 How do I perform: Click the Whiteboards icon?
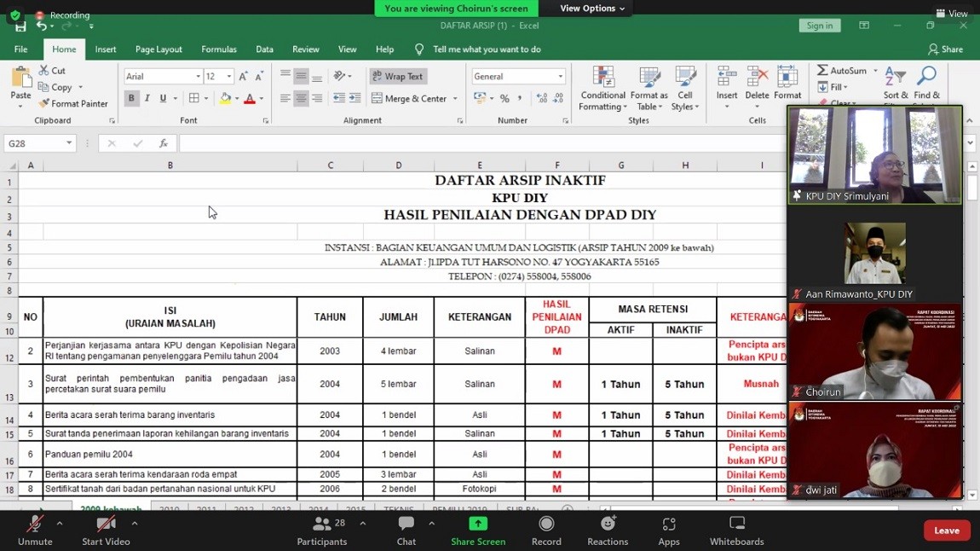click(x=737, y=524)
